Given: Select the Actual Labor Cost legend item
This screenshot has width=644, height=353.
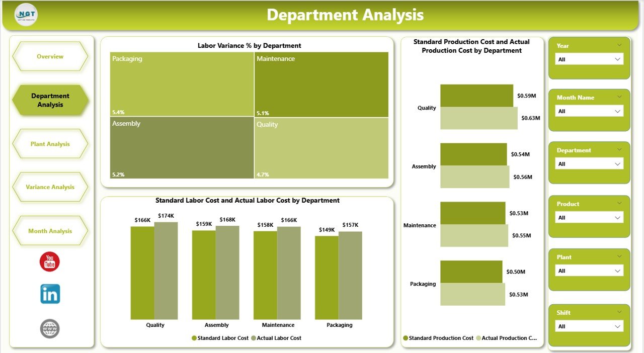Looking at the screenshot, I should (x=276, y=338).
